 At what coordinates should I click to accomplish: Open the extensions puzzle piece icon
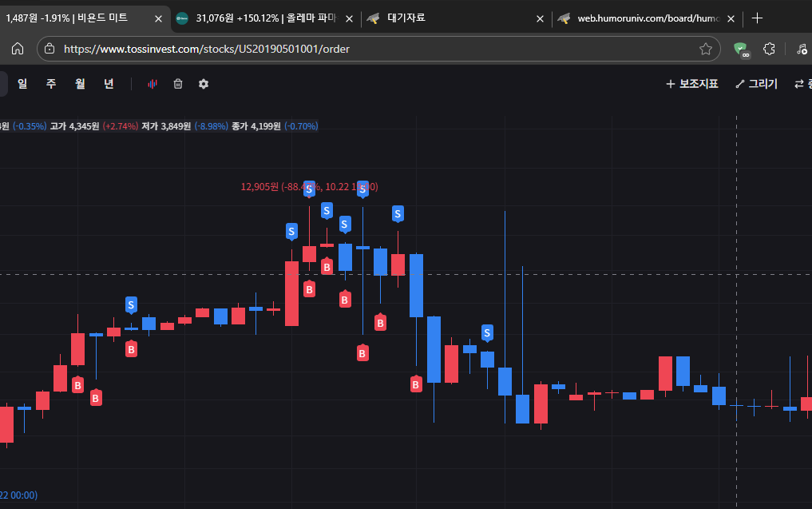(x=769, y=49)
